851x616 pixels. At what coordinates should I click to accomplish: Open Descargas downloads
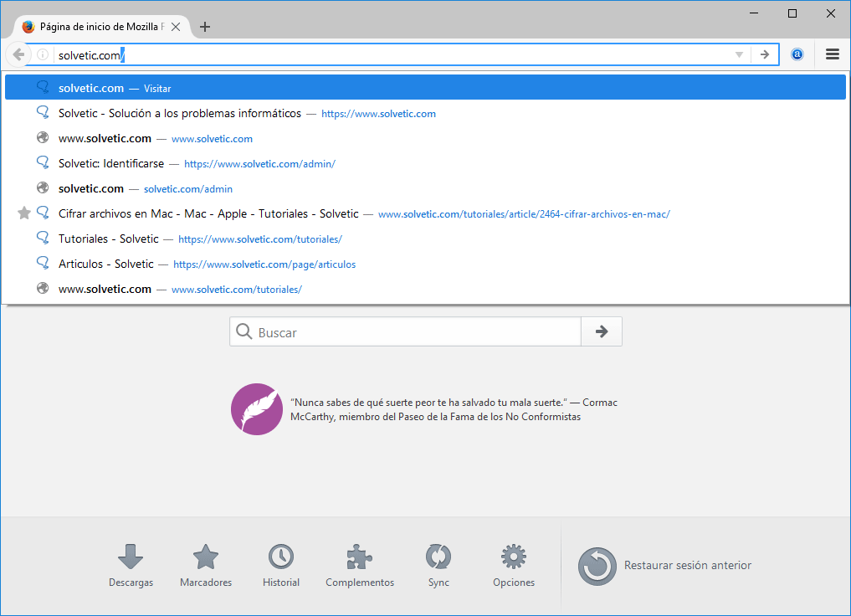pos(131,566)
